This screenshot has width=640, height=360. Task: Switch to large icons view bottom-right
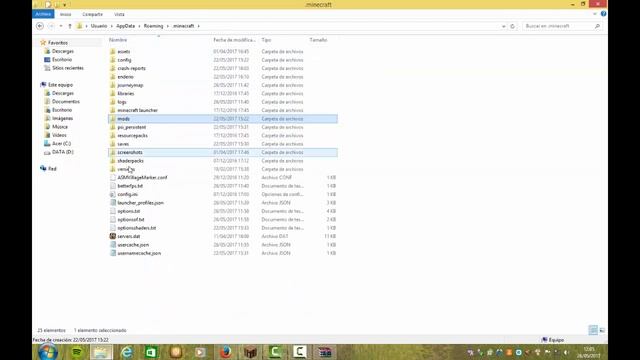pos(602,330)
